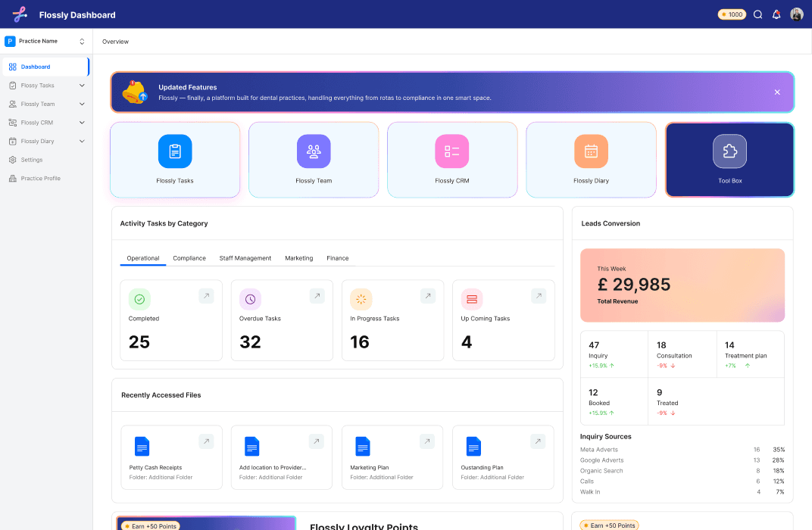
Task: Open the Tool Box card
Action: (729, 151)
